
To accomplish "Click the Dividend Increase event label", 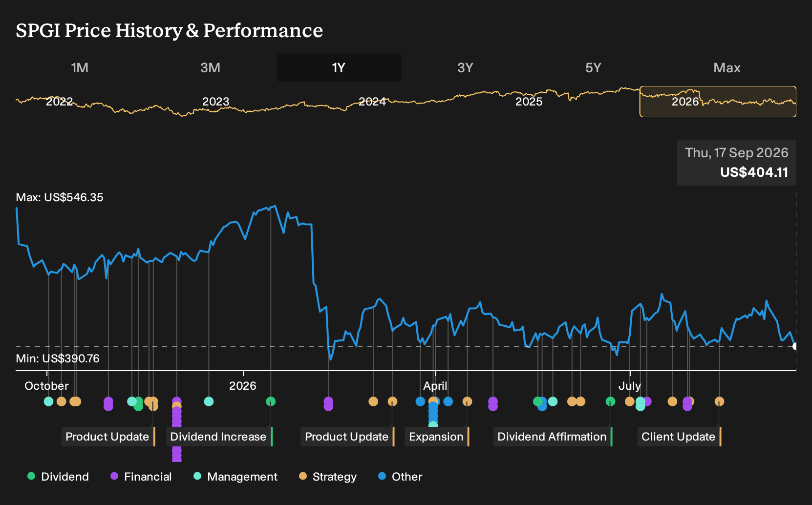I will point(219,437).
